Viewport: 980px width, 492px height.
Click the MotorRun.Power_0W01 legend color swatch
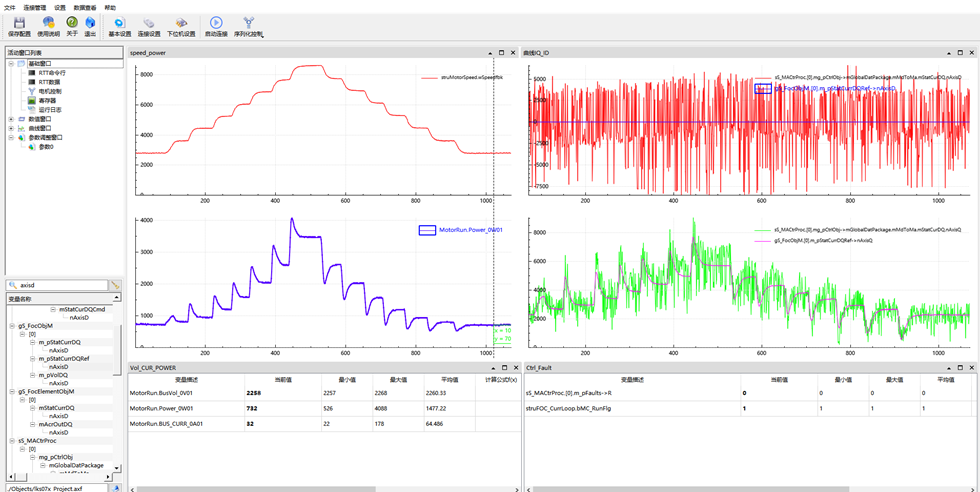coord(427,230)
